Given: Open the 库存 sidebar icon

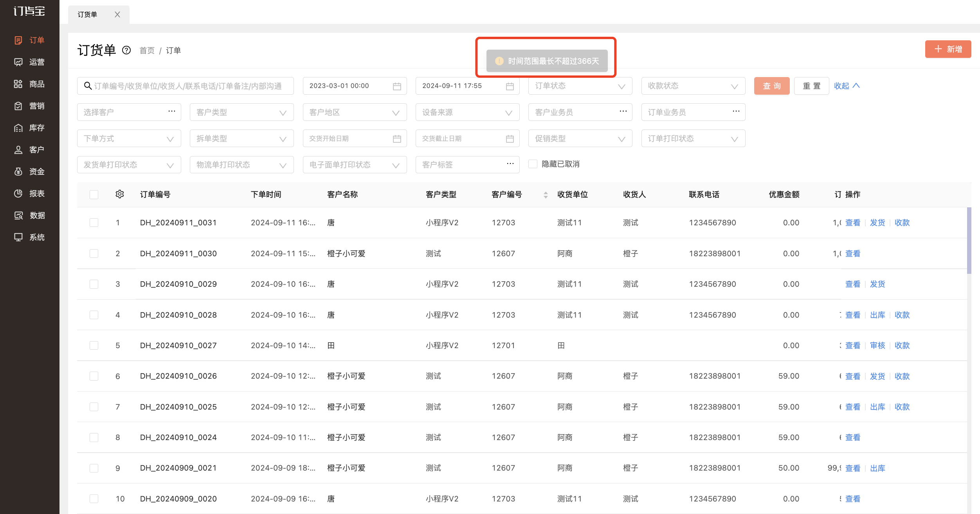Looking at the screenshot, I should (x=18, y=128).
